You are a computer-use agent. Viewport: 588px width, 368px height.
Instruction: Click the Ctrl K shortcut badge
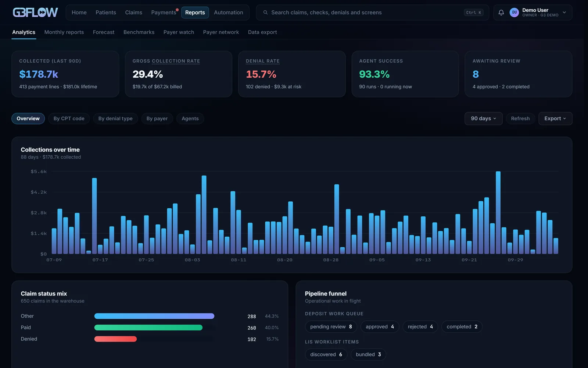pos(474,13)
